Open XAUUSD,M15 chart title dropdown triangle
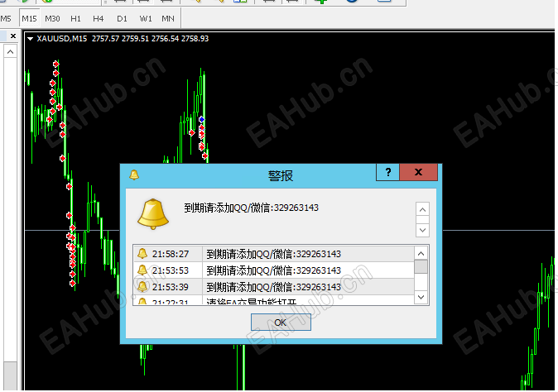Viewport: 558px width, 392px height. point(31,39)
